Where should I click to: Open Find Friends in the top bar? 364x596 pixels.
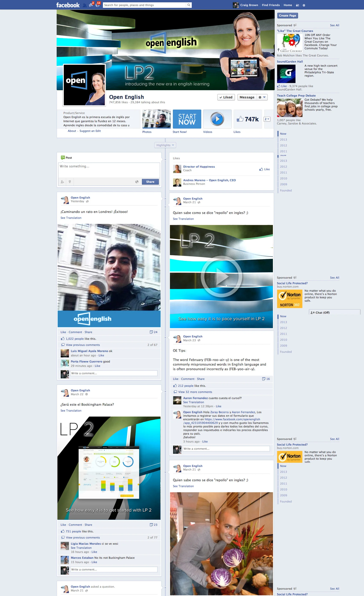271,5
